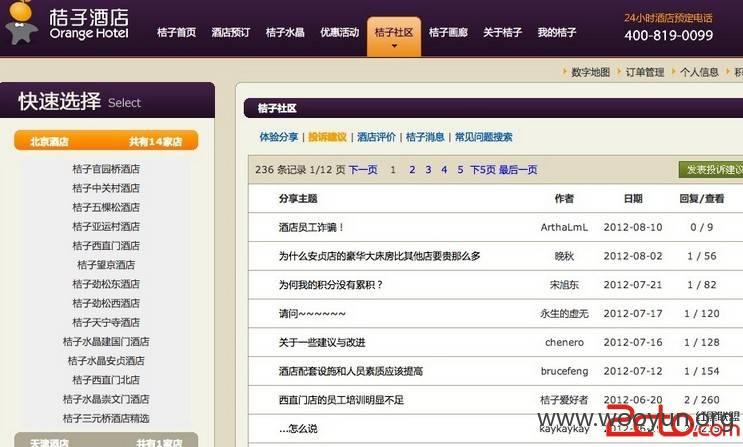Click the date 2012-08-02
This screenshot has width=743, height=447.
[633, 256]
